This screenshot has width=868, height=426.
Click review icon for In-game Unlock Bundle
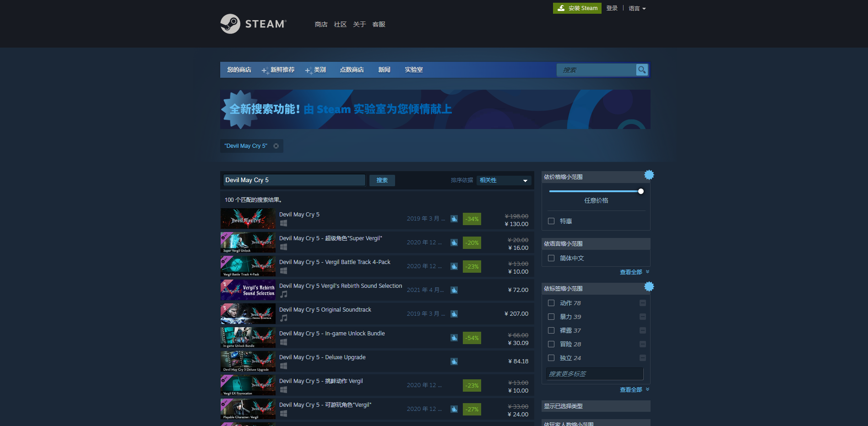(x=454, y=338)
